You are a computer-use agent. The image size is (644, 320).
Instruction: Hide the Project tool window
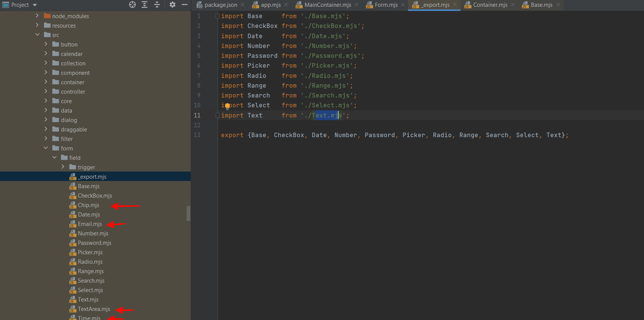[x=185, y=5]
